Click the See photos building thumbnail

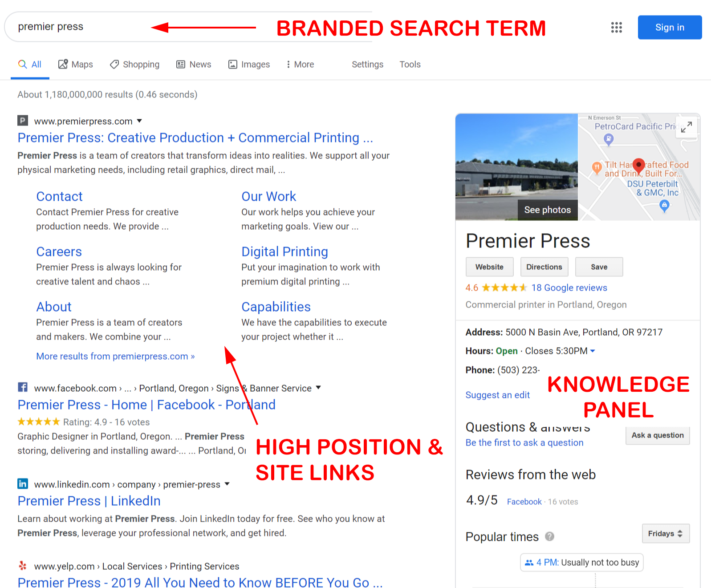(516, 167)
